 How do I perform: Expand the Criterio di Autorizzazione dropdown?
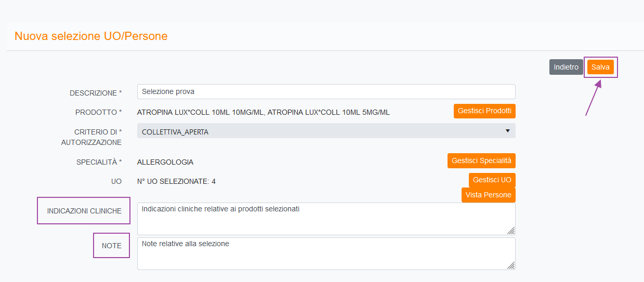click(326, 131)
